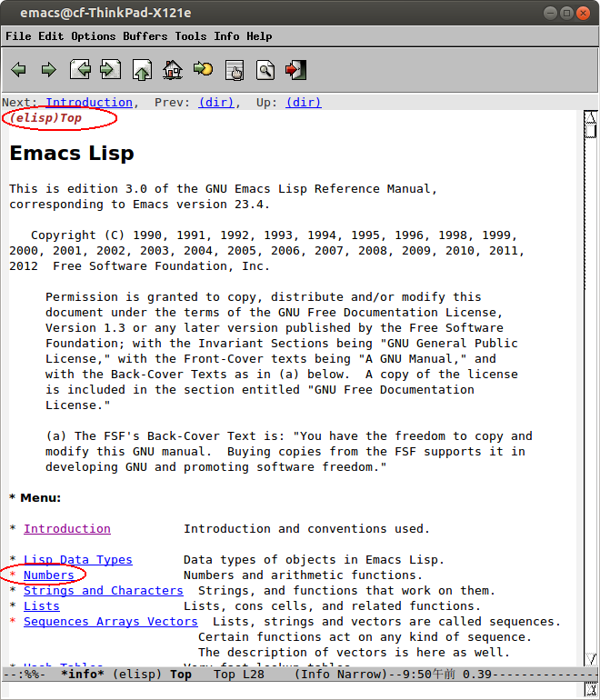Click the window close button
This screenshot has height=700, width=600.
pyautogui.click(x=583, y=13)
